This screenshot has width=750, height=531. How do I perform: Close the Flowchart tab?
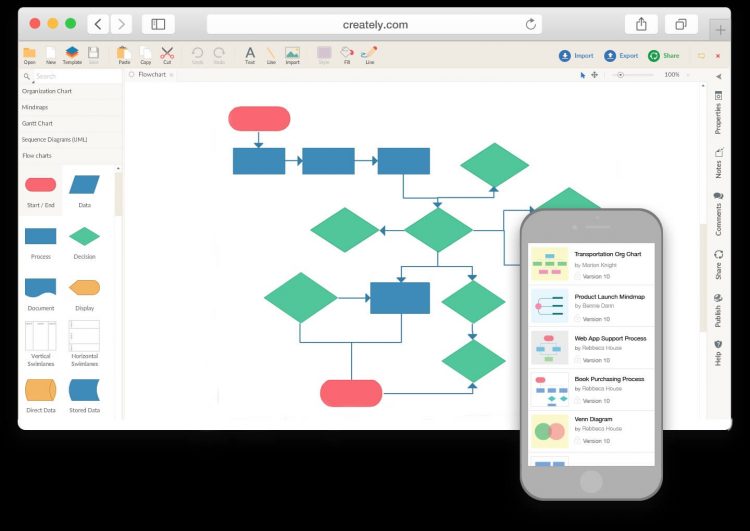[x=171, y=75]
